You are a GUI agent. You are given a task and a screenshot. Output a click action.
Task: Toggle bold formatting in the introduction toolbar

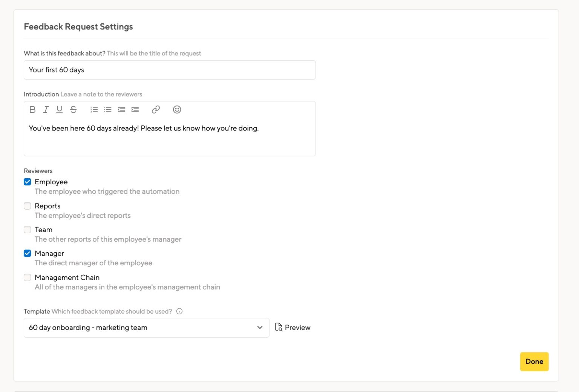[x=32, y=110]
